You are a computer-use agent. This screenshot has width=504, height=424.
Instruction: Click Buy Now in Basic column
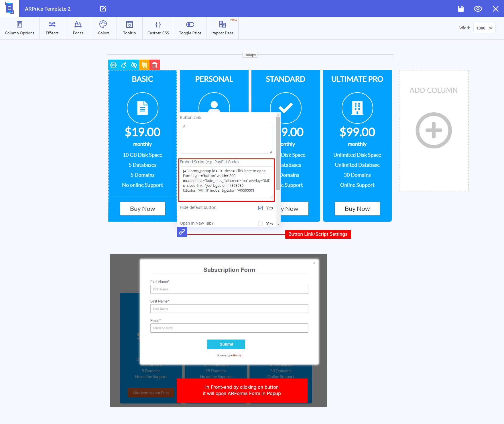click(143, 209)
